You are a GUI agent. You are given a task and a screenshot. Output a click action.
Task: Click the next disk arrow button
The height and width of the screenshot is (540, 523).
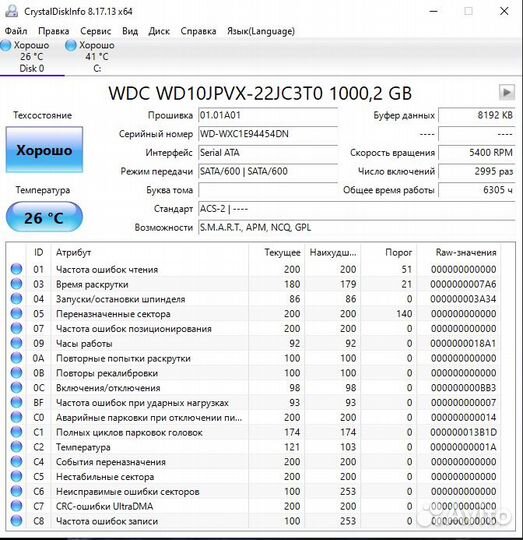(507, 92)
